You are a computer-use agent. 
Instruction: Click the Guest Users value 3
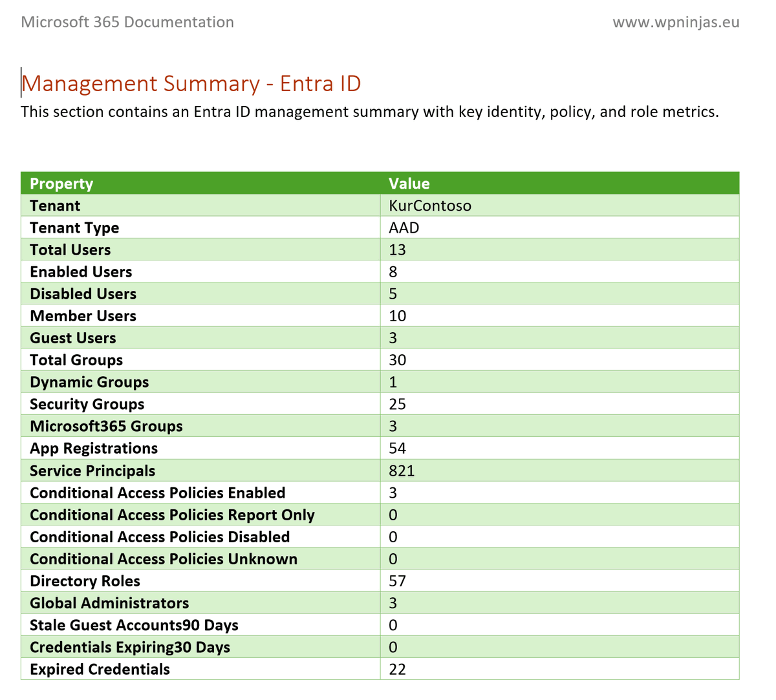click(x=393, y=338)
